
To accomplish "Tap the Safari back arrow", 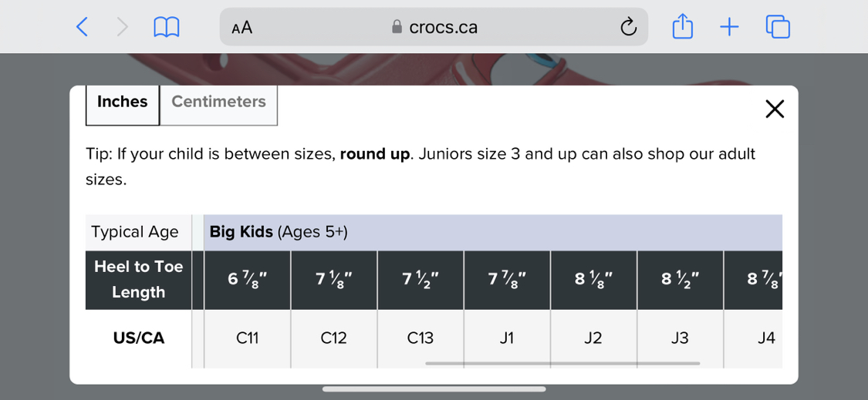I will 82,27.
